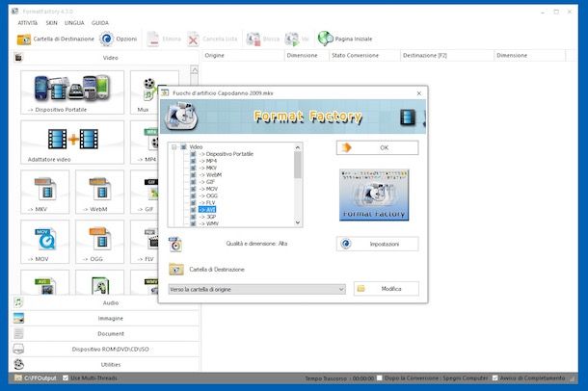Close the Fuochi d'artificio dialog
The image size is (588, 391).
click(419, 93)
